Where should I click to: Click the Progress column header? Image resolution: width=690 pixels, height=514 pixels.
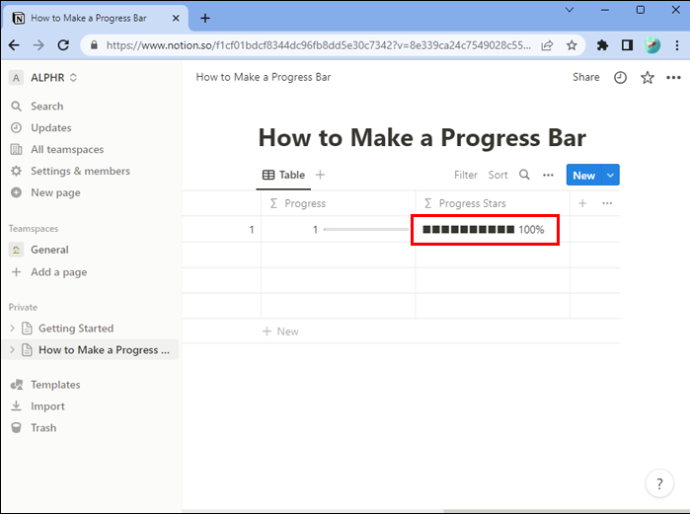pos(338,203)
